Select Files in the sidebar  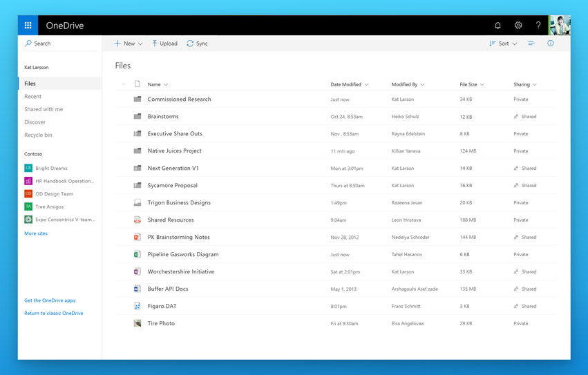pyautogui.click(x=60, y=84)
